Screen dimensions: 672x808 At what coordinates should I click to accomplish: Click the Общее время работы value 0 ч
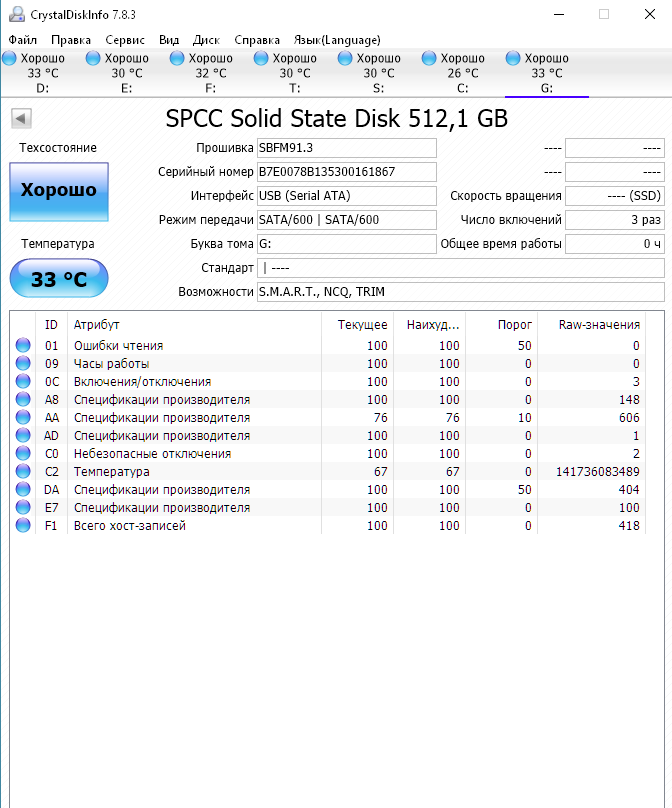[x=615, y=244]
